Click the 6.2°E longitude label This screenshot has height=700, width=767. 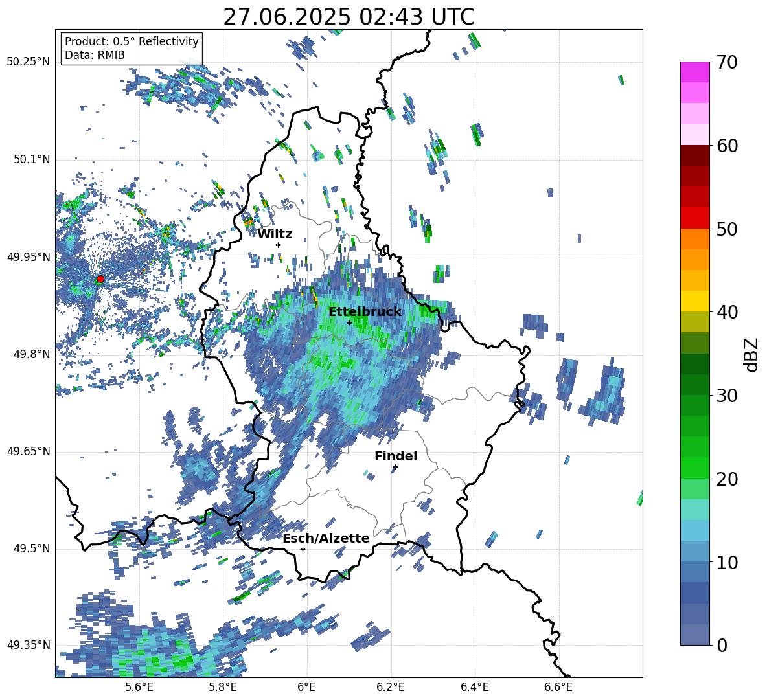pos(391,687)
